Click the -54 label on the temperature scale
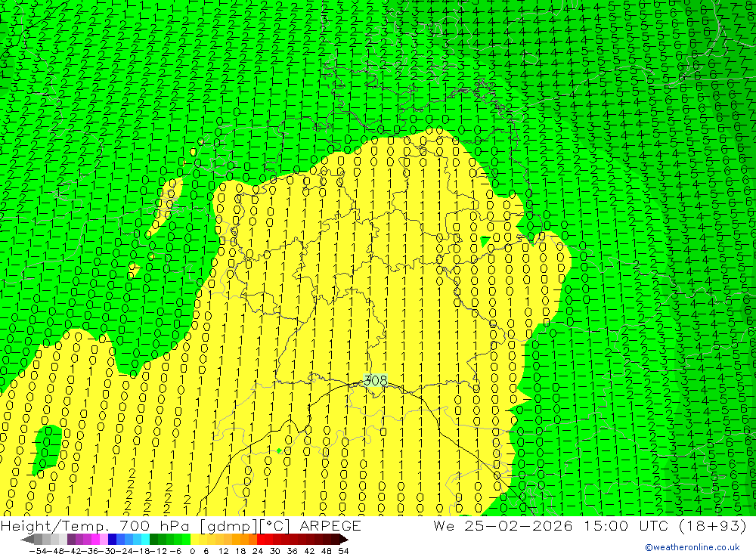This screenshot has width=756, height=554. pyautogui.click(x=38, y=551)
